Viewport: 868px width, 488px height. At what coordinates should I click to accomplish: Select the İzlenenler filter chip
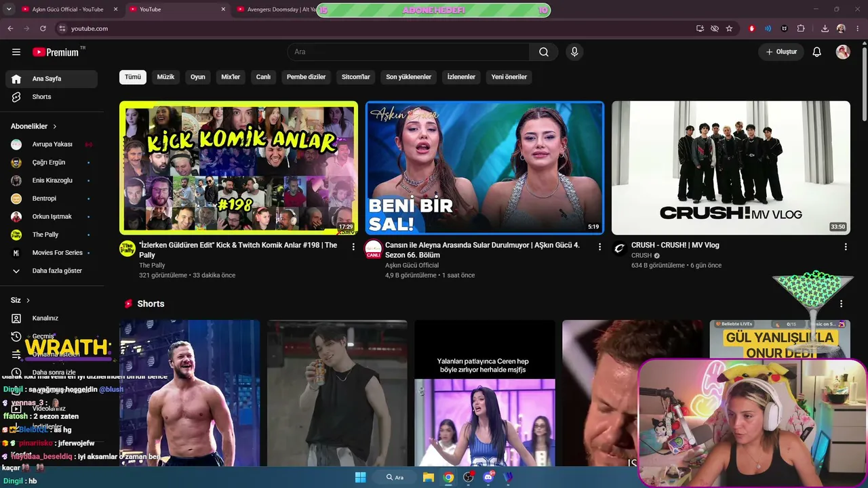[461, 77]
